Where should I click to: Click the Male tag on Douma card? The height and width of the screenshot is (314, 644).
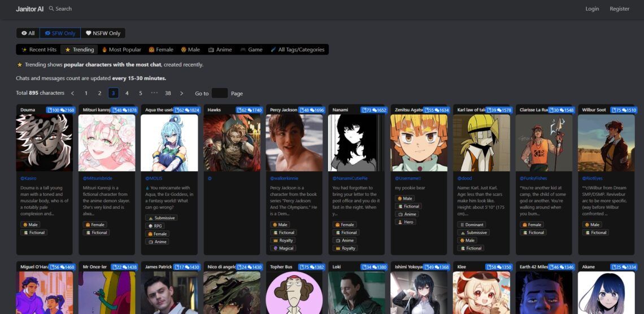[31, 225]
